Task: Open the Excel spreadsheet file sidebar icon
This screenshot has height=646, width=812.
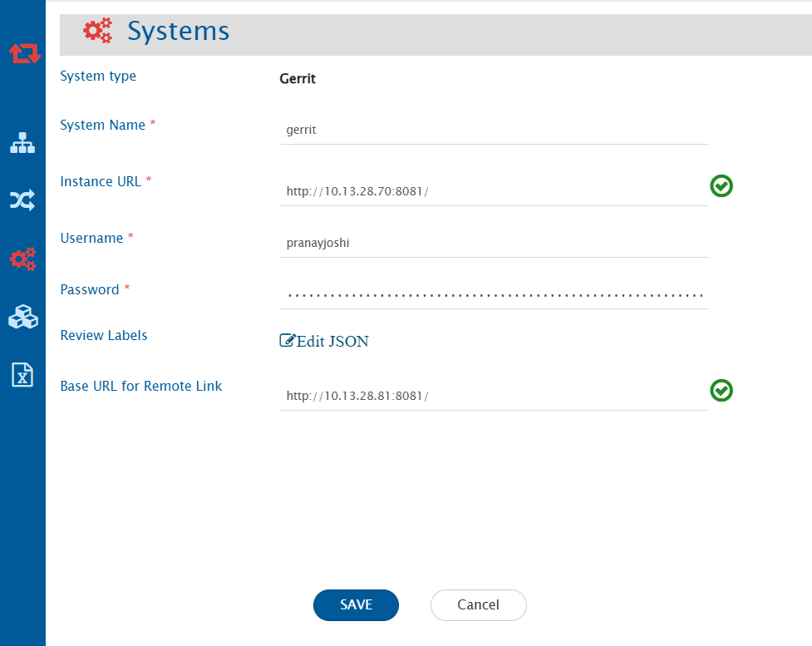Action: click(22, 374)
